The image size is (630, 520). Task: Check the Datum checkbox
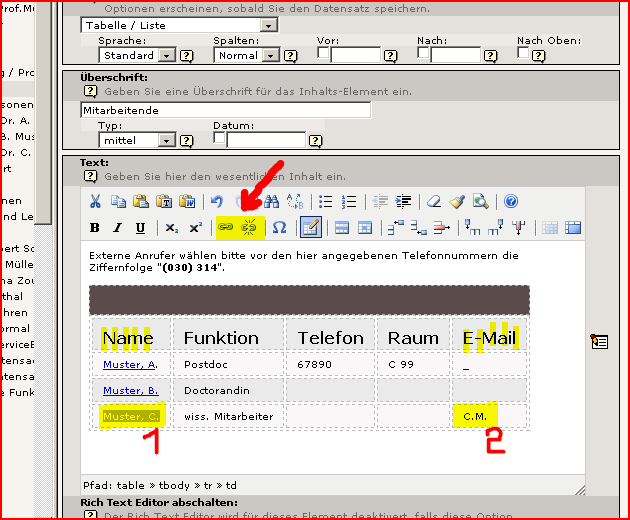219,139
